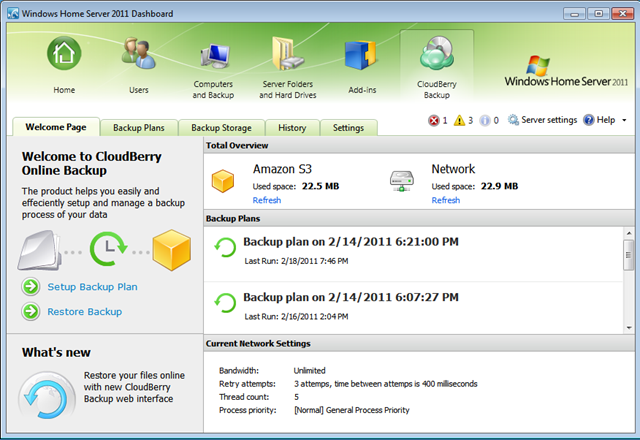Screen dimensions: 640x440
Task: Click green arrow icon beside Restore Backup
Action: 31,311
